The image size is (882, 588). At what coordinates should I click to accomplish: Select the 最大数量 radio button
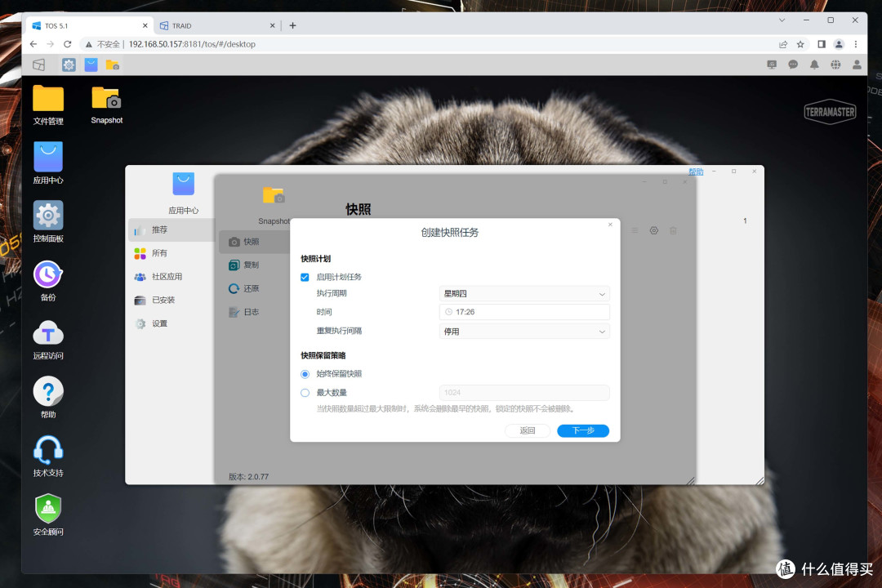click(305, 393)
